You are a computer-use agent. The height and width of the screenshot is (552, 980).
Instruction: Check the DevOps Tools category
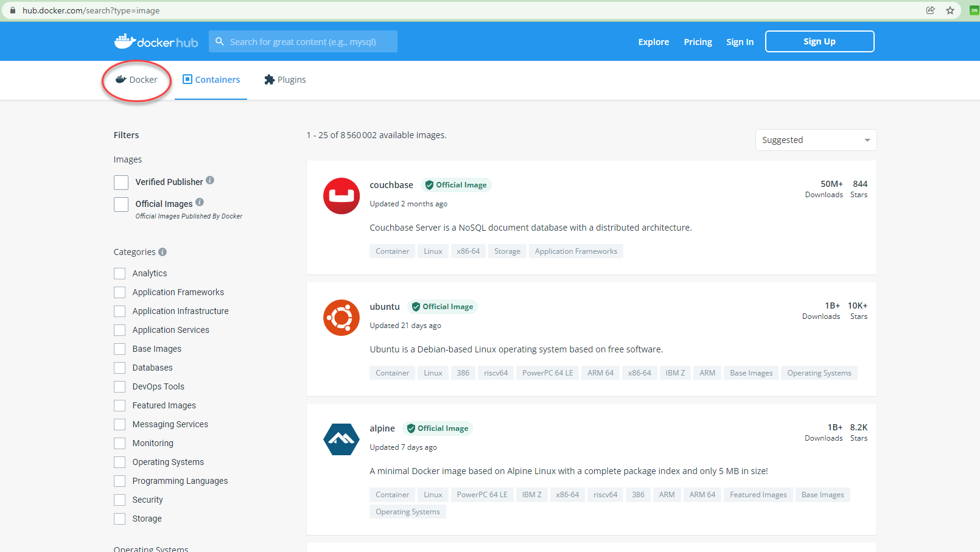tap(120, 387)
